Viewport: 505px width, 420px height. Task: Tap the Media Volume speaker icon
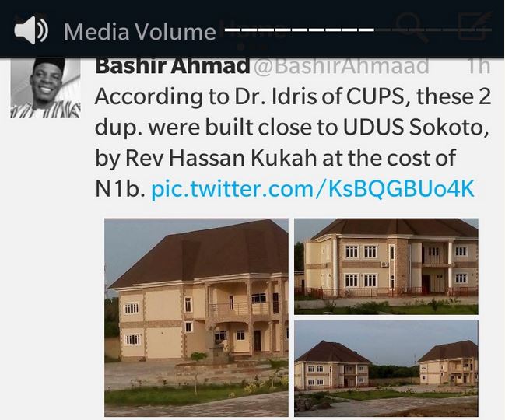(x=31, y=30)
